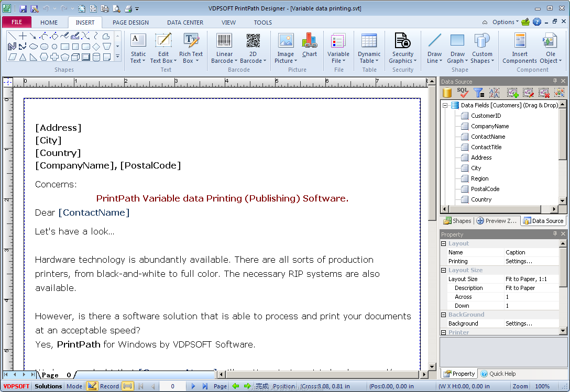Switch to the TOOLS ribbon tab
The image size is (570, 392).
(x=263, y=23)
